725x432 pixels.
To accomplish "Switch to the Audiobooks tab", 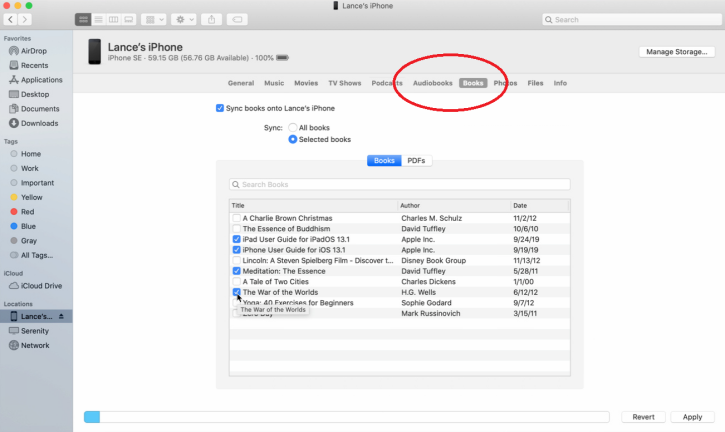I will (433, 83).
